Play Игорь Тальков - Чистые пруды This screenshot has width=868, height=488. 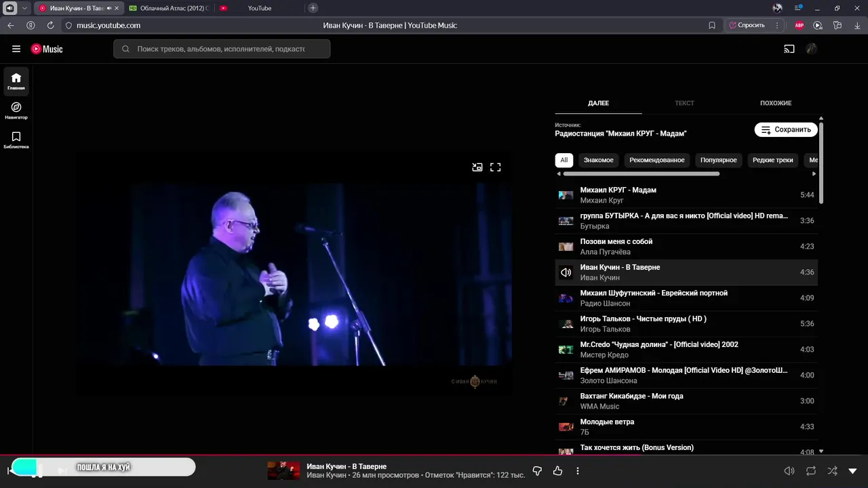[686, 324]
